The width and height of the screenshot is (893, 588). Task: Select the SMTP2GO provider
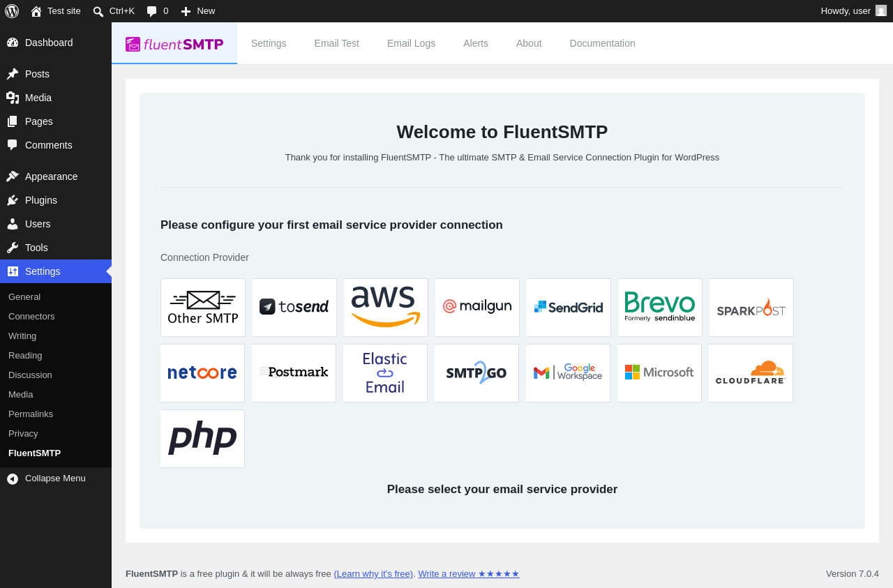(x=476, y=373)
